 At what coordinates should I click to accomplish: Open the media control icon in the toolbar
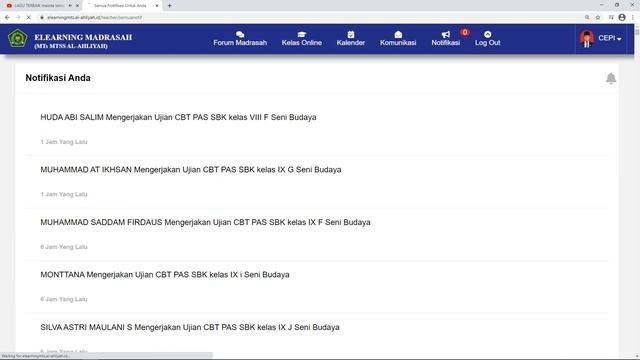coord(611,18)
